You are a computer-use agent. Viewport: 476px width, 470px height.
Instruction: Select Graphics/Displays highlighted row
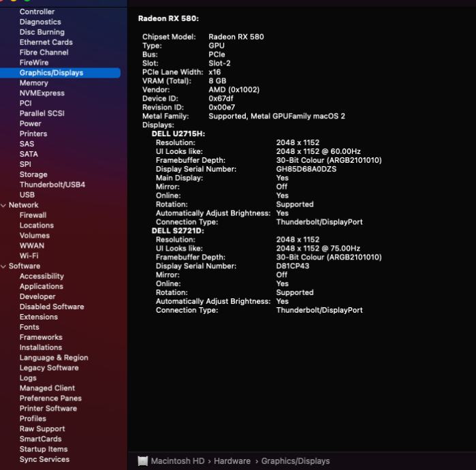point(60,73)
